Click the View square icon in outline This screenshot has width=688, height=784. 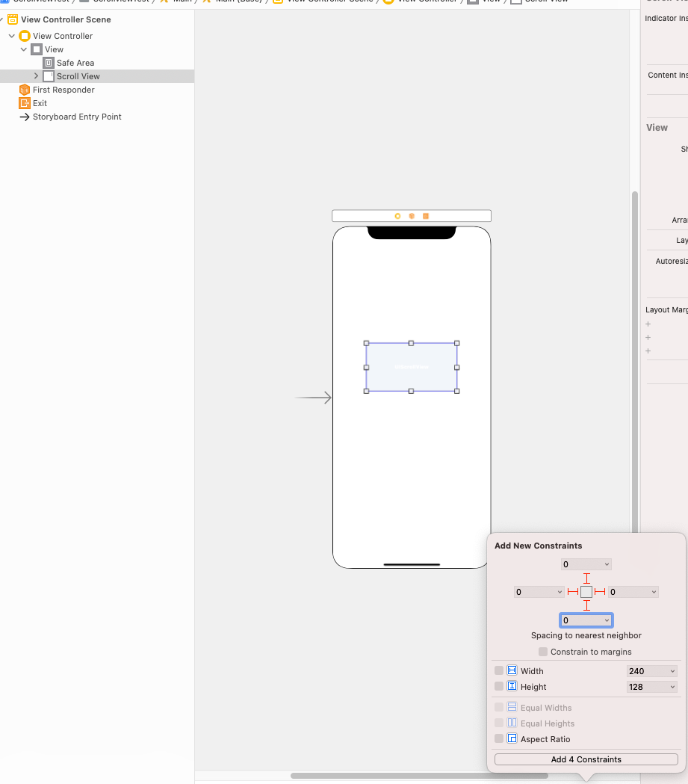[x=37, y=49]
